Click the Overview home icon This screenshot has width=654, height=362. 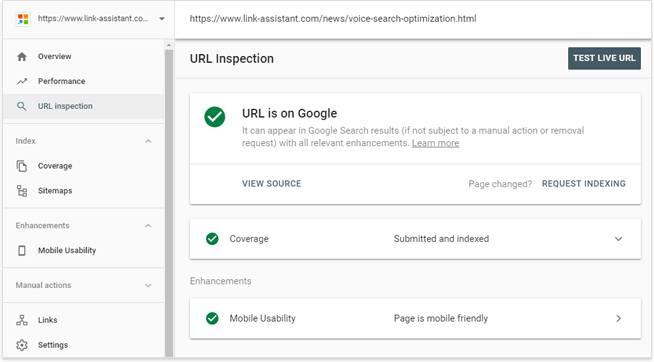click(x=22, y=56)
